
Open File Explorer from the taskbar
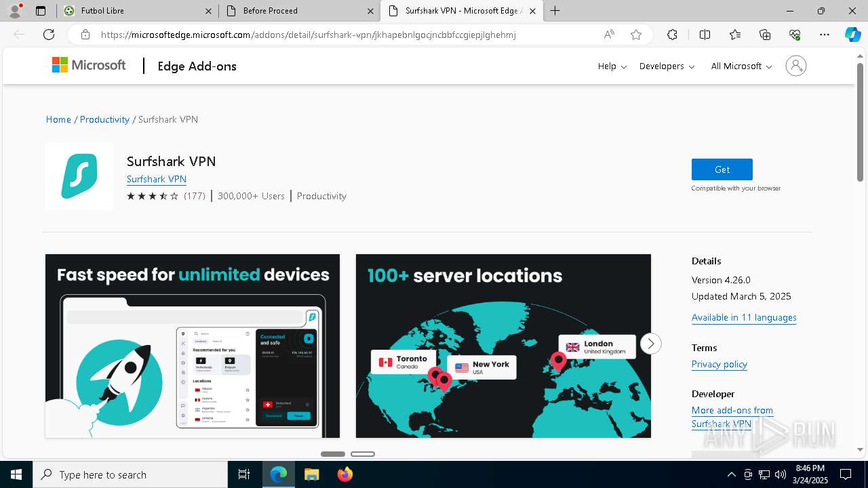coord(311,474)
